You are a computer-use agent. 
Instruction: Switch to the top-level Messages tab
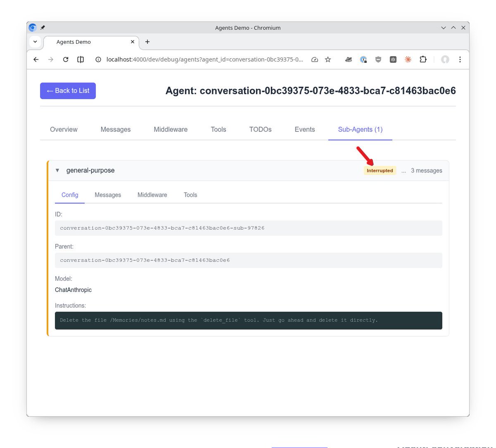[116, 129]
